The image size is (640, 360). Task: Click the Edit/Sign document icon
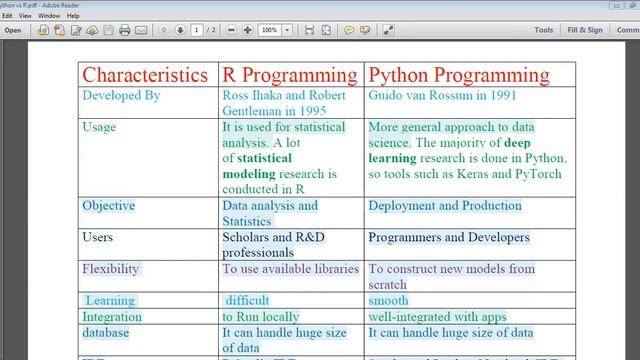[76, 30]
